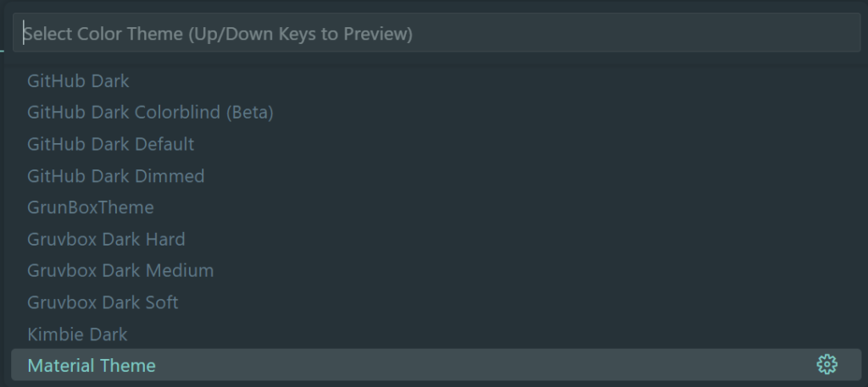Confirm the highlighted Material Theme entry
This screenshot has height=387, width=868.
coord(92,366)
